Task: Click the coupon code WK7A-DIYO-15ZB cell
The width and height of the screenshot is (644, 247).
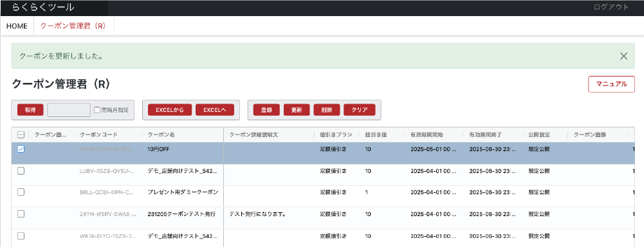Action: coord(107,236)
